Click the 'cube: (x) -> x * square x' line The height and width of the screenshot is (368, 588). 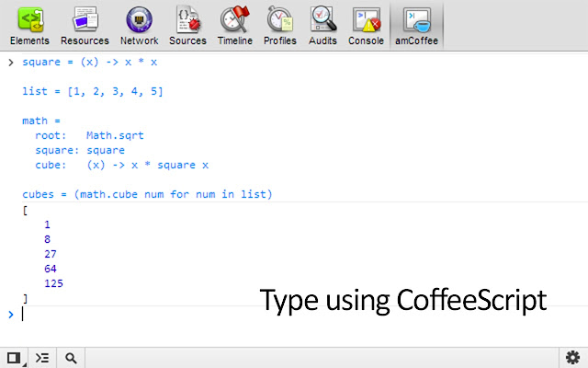point(121,165)
